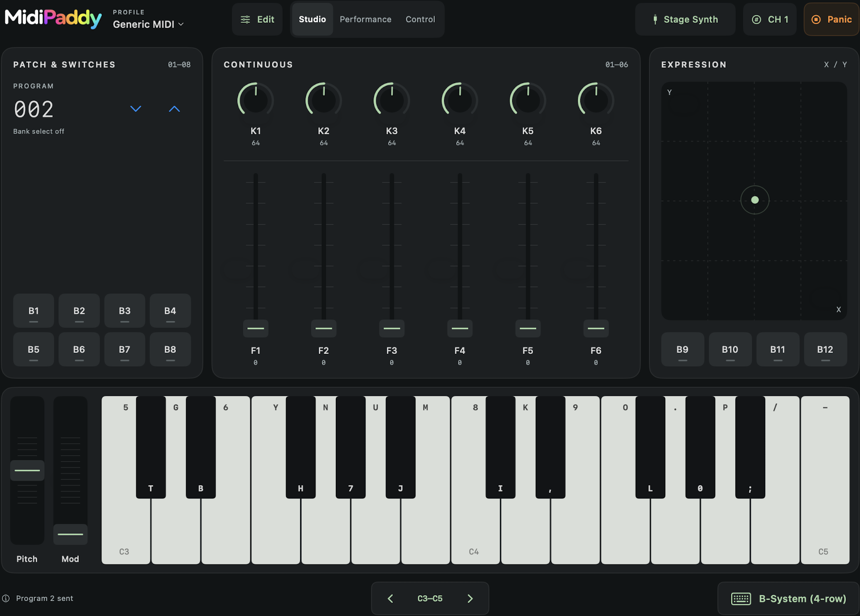Toggle switch B3
The width and height of the screenshot is (860, 616).
tap(125, 311)
